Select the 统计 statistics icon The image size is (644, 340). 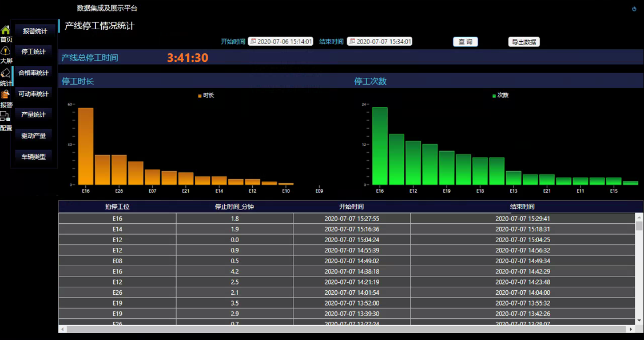(6, 74)
